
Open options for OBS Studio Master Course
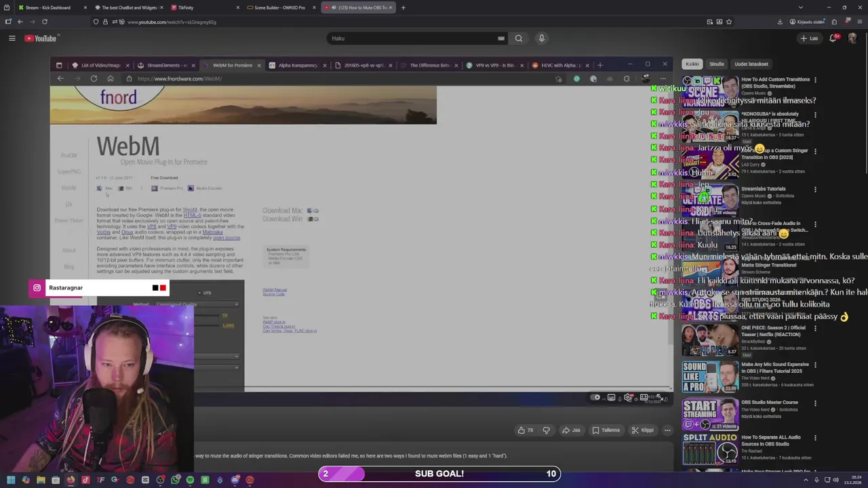click(x=815, y=403)
